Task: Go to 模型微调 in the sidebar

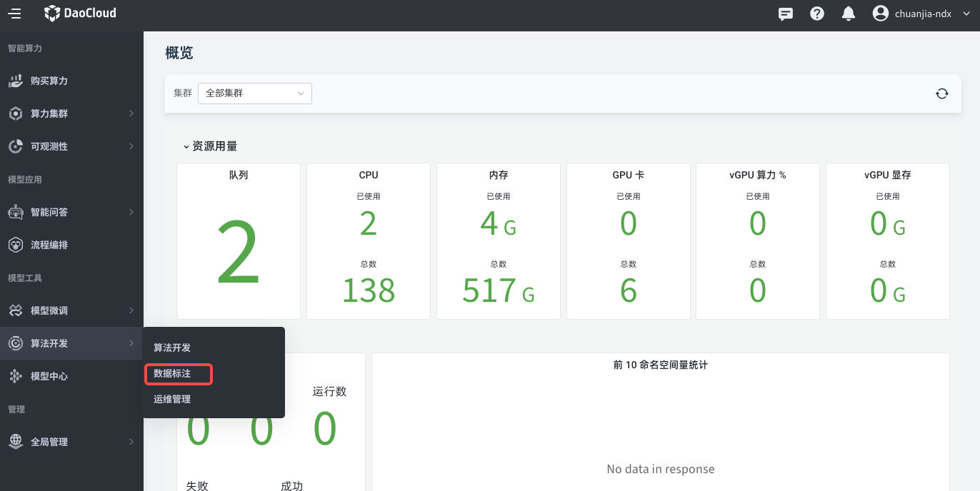Action: point(49,310)
